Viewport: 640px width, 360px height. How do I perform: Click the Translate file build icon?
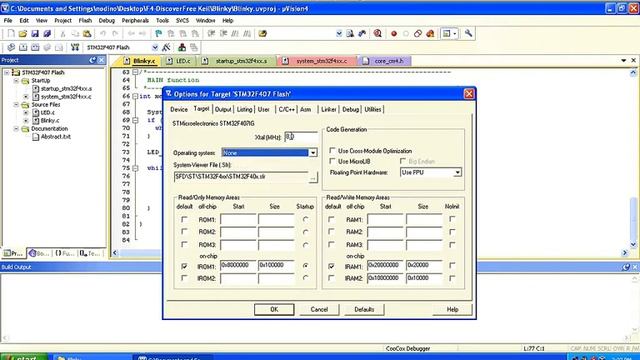click(x=11, y=47)
